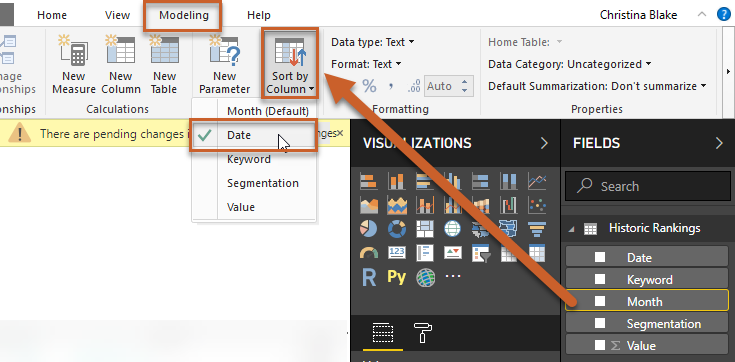
Task: Tick the Value field checkbox
Action: [x=600, y=345]
